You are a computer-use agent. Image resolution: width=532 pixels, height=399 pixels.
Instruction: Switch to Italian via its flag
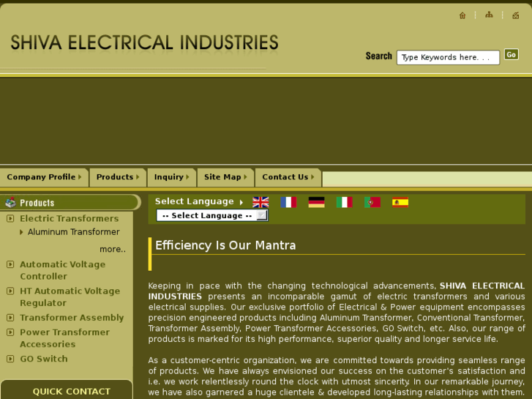point(345,202)
